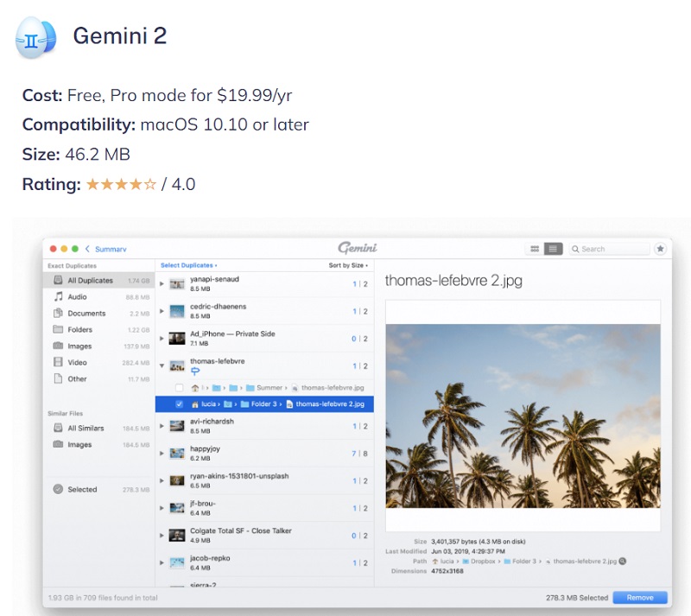The width and height of the screenshot is (691, 616).
Task: Show Folders duplicates in the sidebar
Action: click(x=79, y=330)
